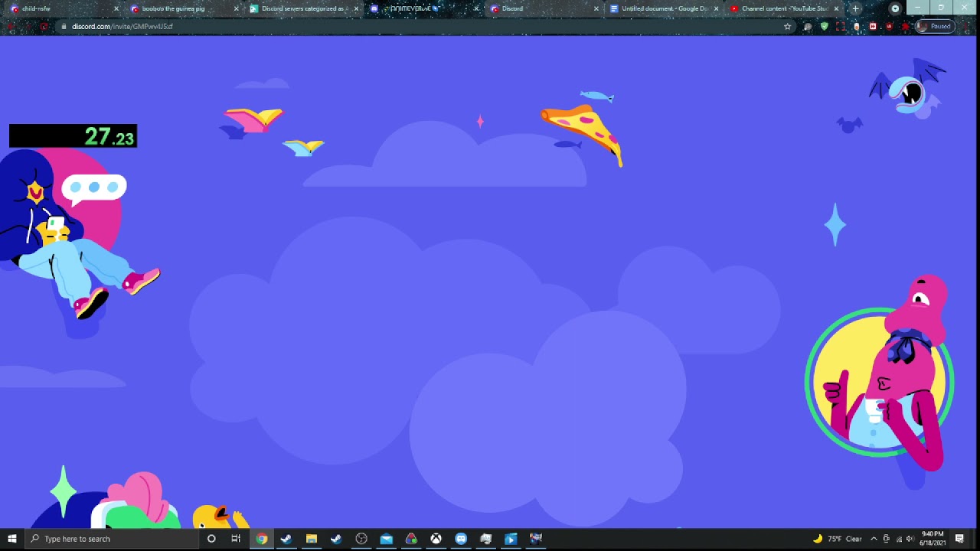Open the Paused Chrome profile button

[x=935, y=26]
